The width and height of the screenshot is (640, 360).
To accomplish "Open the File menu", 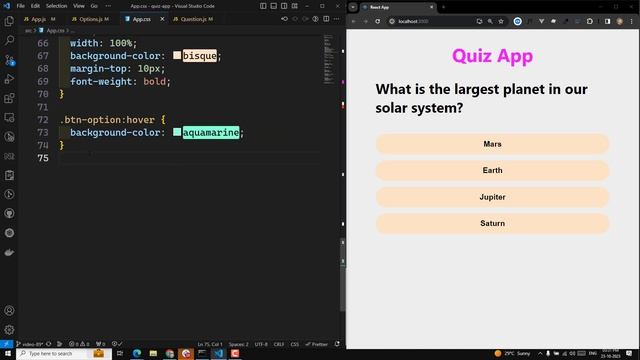I will 20,6.
